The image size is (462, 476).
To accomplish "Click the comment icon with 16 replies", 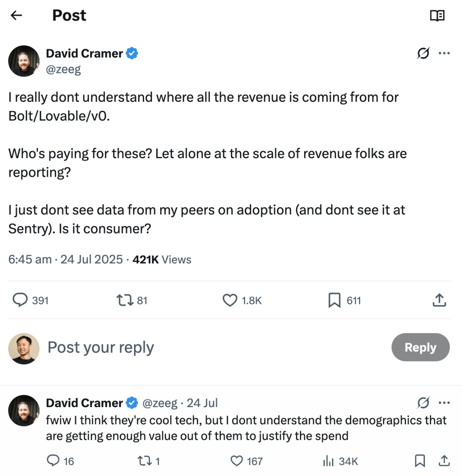I will pyautogui.click(x=53, y=461).
